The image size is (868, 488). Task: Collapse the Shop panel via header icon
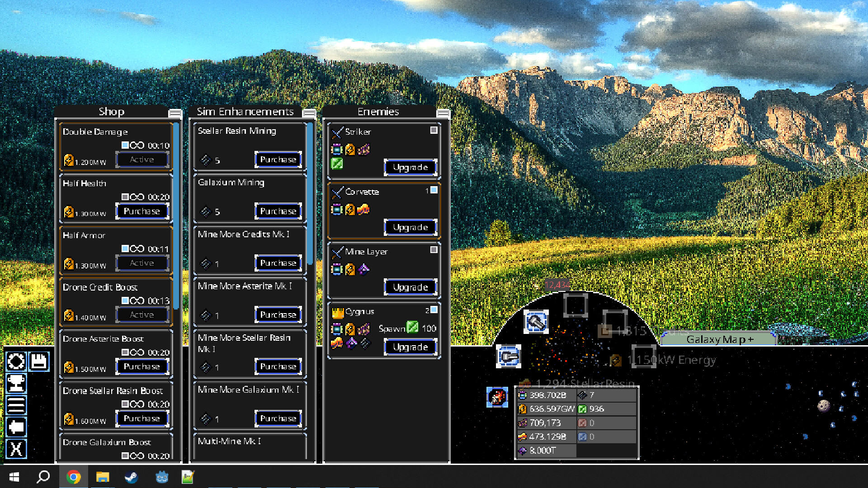click(x=175, y=113)
